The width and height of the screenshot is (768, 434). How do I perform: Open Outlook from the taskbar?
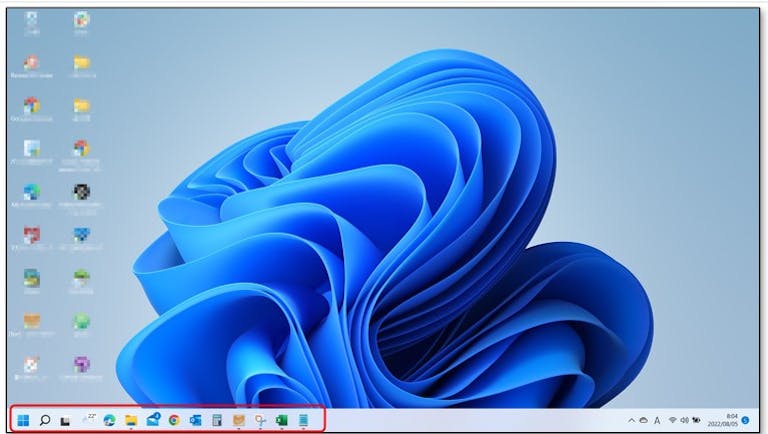click(195, 420)
